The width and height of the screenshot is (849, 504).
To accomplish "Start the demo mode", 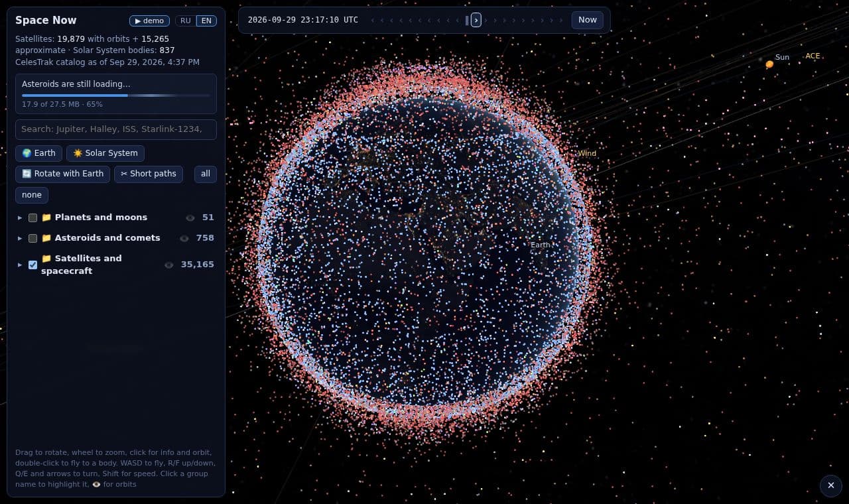I will (149, 21).
